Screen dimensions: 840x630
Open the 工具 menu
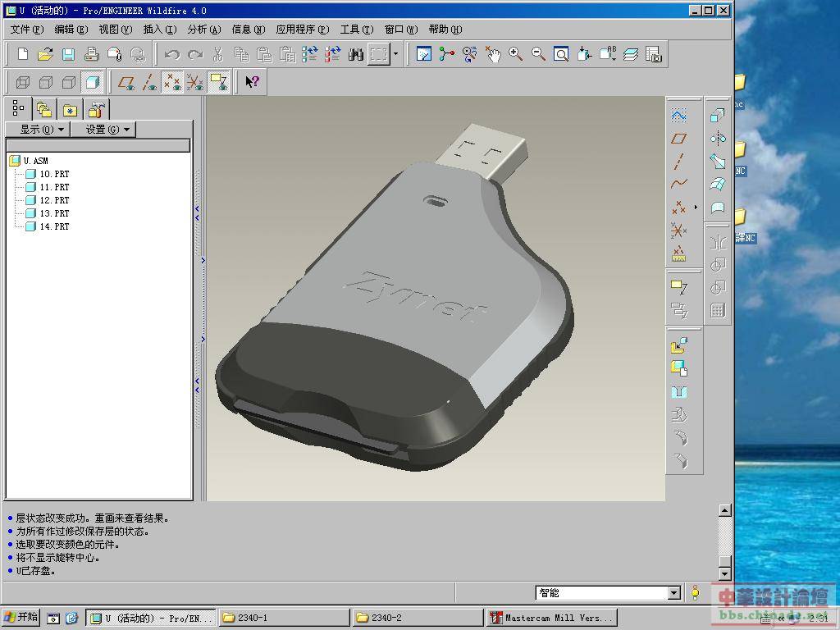tap(357, 30)
